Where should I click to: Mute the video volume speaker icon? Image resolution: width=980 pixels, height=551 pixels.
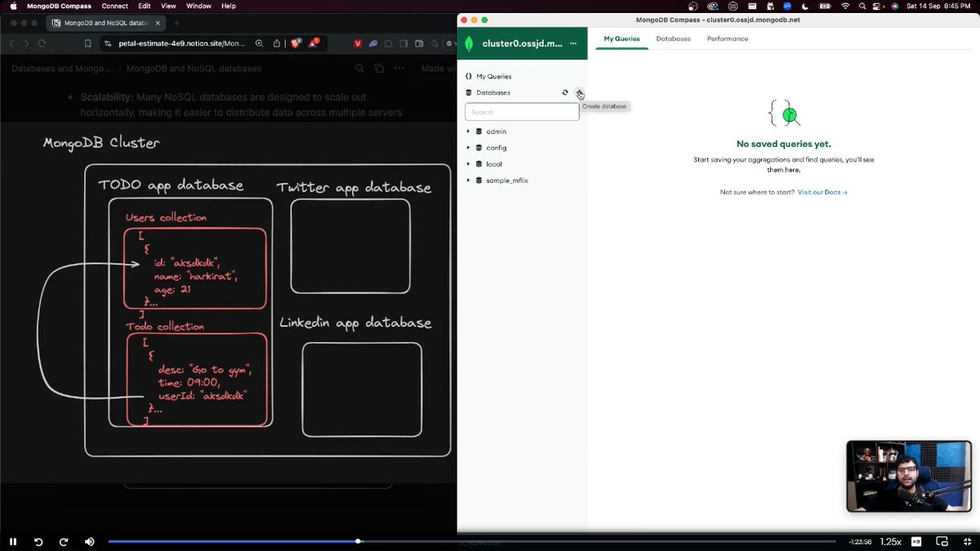(x=89, y=541)
